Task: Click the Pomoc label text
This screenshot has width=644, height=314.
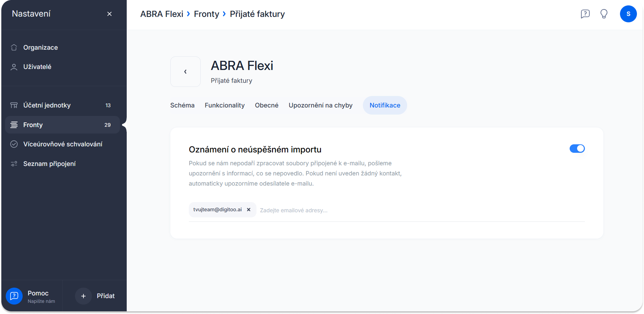Action: 38,293
